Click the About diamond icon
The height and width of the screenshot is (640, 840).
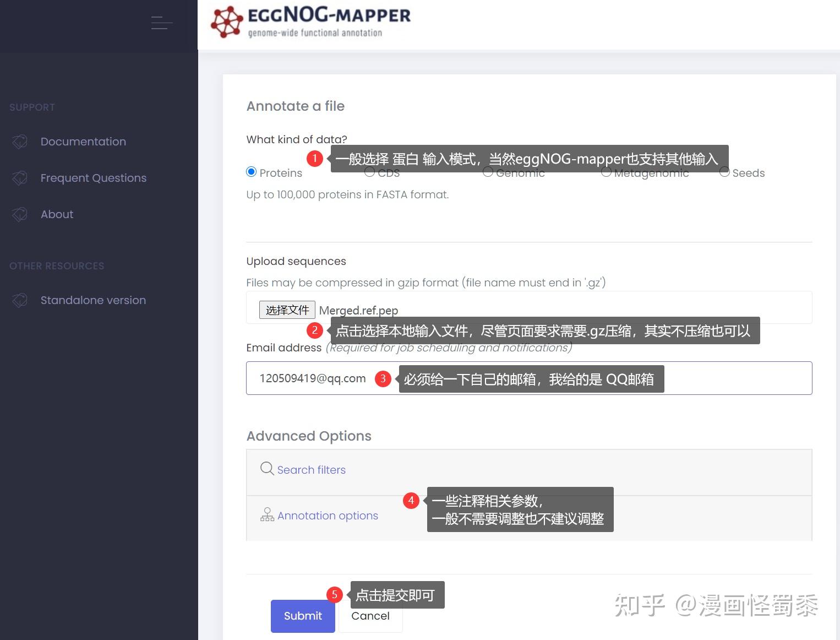[x=20, y=214]
